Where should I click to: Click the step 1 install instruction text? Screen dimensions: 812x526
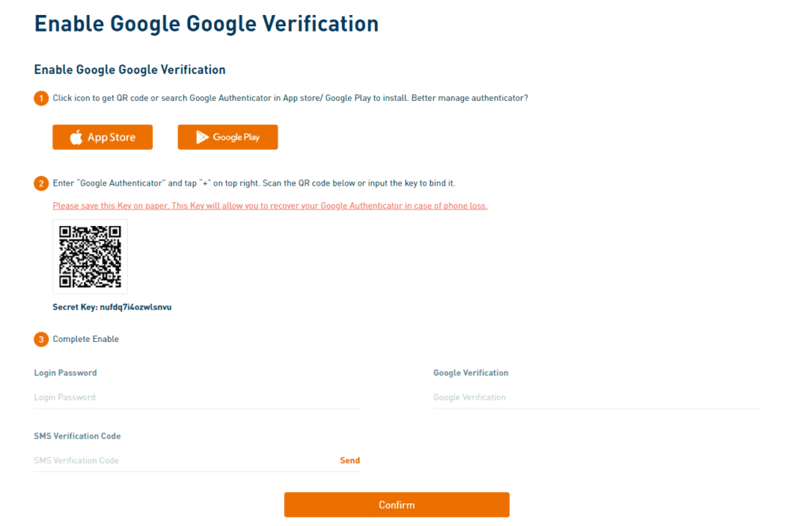point(290,98)
